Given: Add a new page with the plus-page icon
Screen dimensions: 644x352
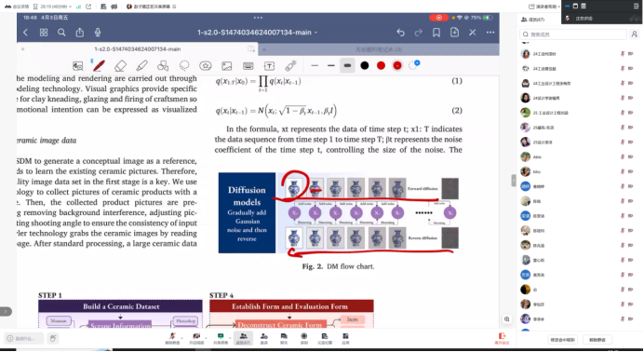Looking at the screenshot, I should (454, 33).
